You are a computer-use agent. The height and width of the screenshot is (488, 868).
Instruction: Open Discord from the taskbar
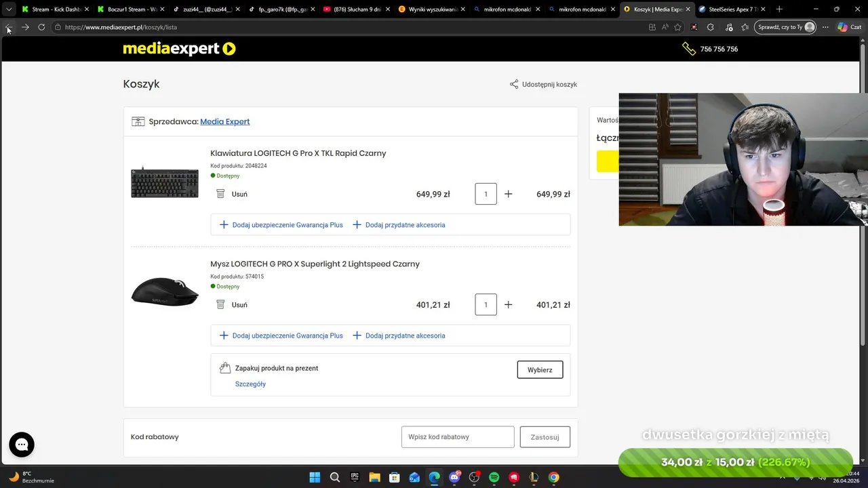click(x=454, y=477)
